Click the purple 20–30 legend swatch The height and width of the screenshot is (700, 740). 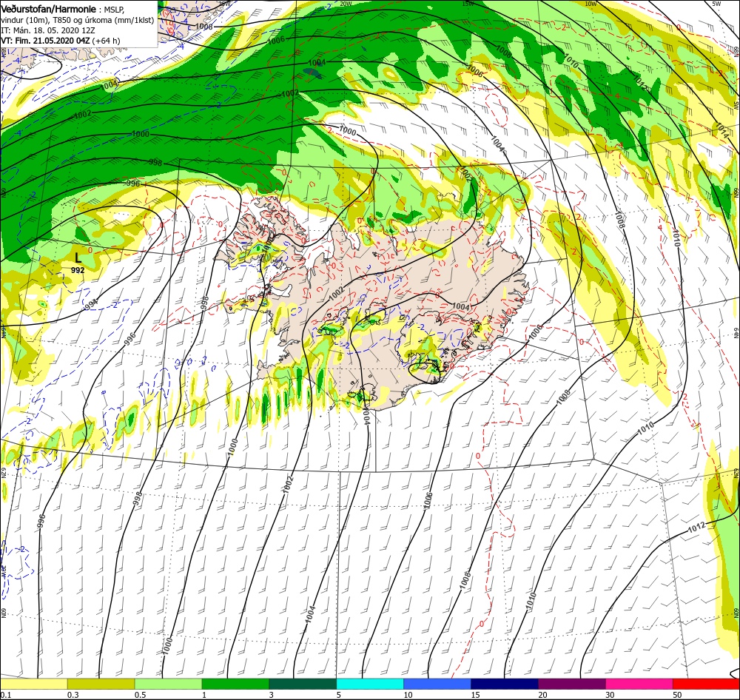click(571, 684)
